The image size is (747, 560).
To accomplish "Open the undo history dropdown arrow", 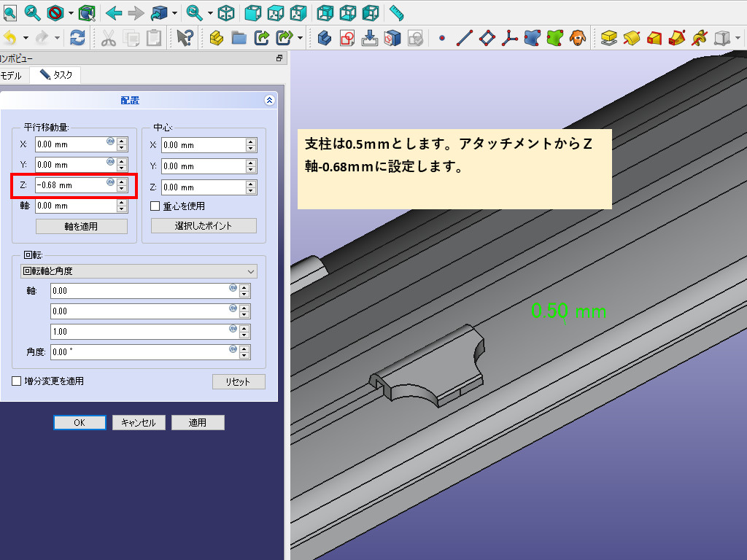I will 26,38.
